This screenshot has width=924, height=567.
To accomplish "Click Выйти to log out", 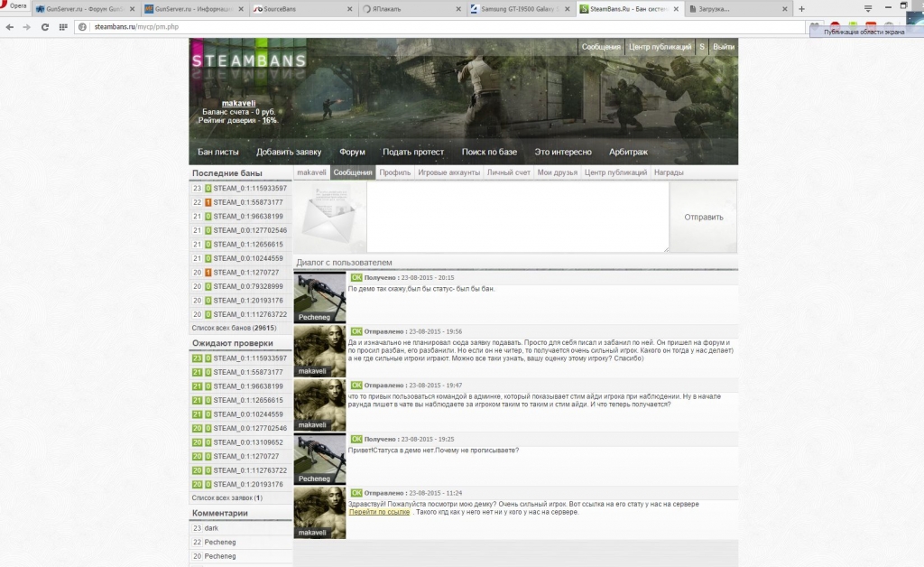I will (x=723, y=47).
